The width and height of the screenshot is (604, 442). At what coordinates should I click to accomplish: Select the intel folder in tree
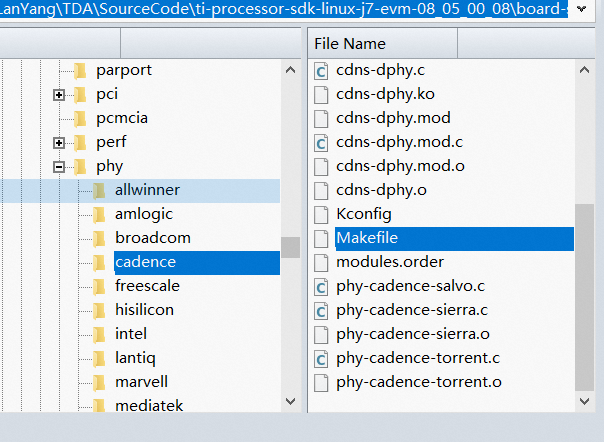point(131,334)
